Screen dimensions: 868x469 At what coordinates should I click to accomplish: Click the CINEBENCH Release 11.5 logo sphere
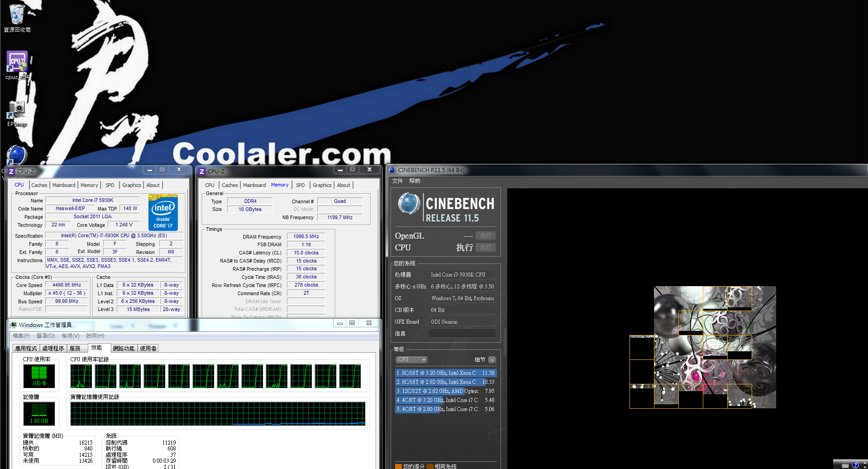click(409, 204)
